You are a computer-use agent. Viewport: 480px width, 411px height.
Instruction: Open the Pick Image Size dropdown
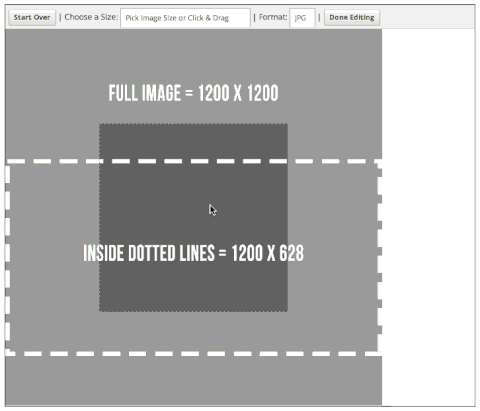click(x=185, y=18)
